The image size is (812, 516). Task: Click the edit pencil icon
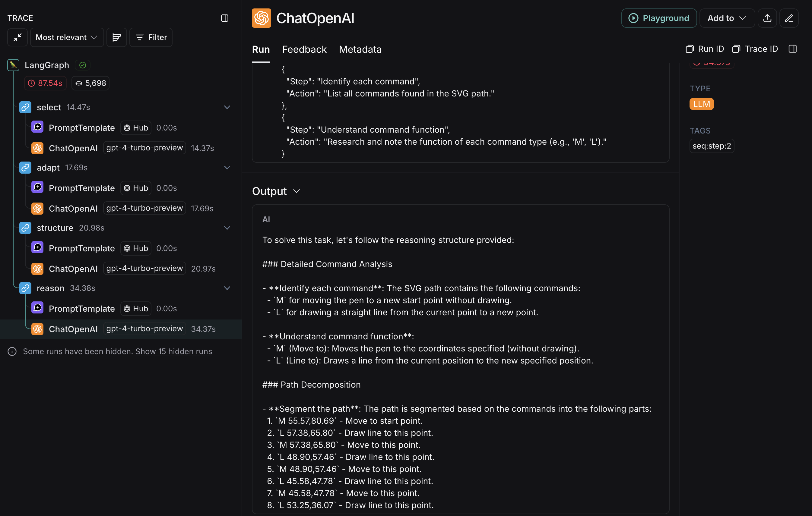coord(789,18)
